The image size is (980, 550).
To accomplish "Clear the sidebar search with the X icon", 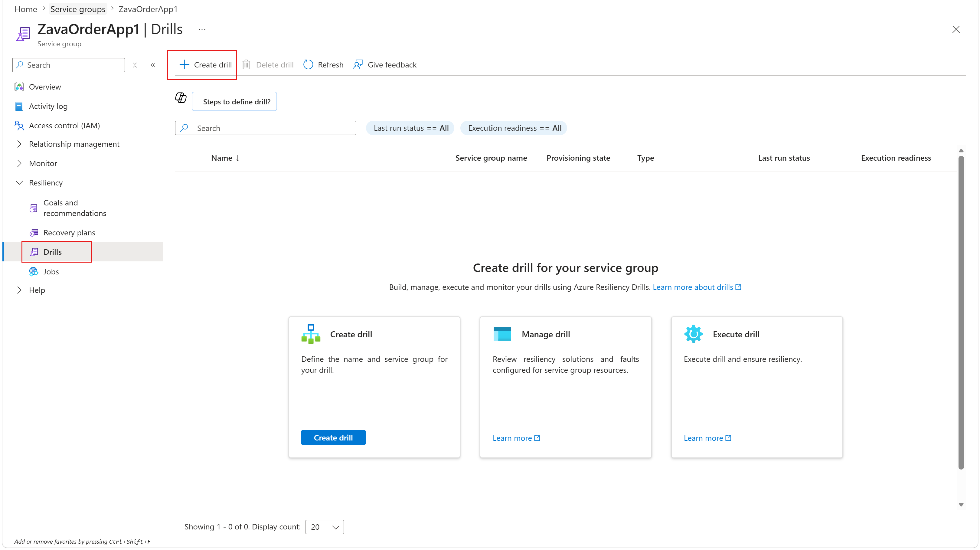I will tap(135, 65).
